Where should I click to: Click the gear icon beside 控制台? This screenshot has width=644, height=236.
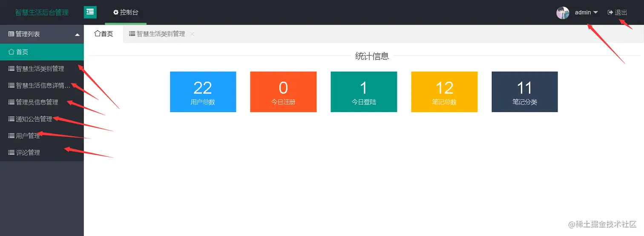[116, 12]
